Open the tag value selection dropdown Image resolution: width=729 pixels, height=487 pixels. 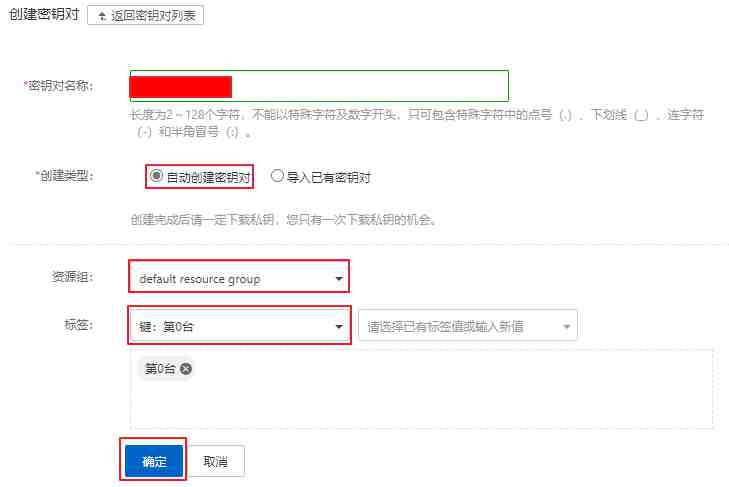[x=468, y=325]
